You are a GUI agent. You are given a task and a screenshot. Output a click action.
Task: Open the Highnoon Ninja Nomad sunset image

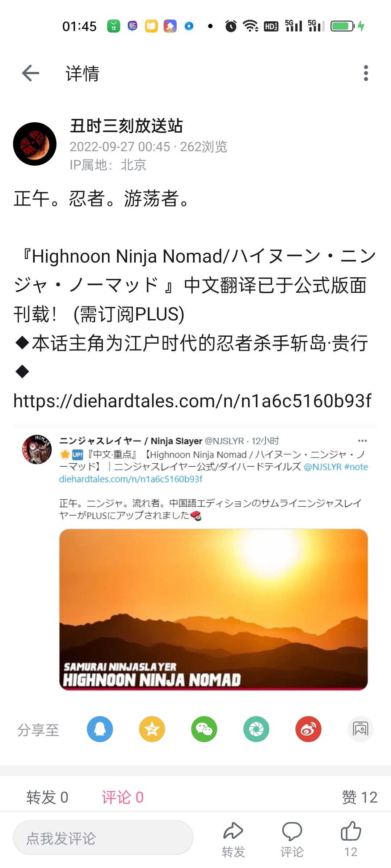214,610
